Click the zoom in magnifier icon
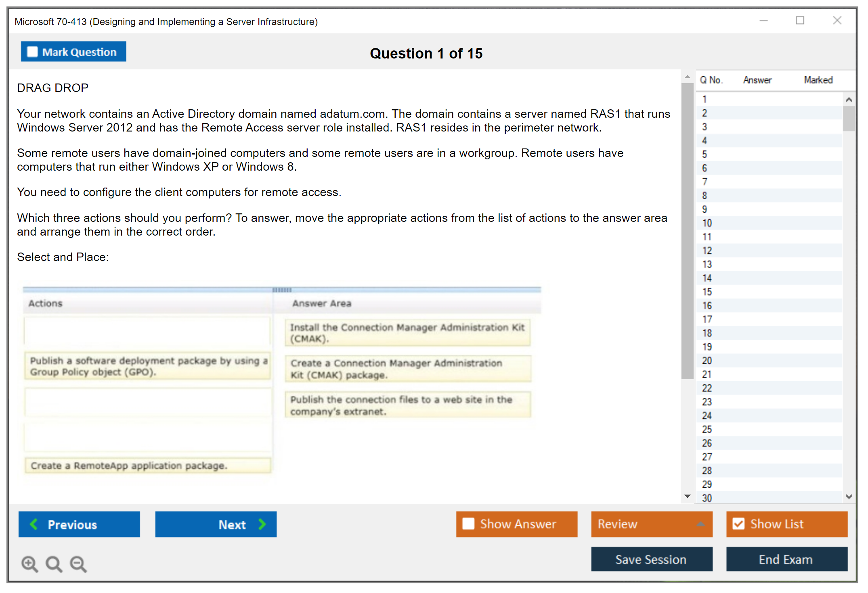The height and width of the screenshot is (593, 868). [x=29, y=564]
